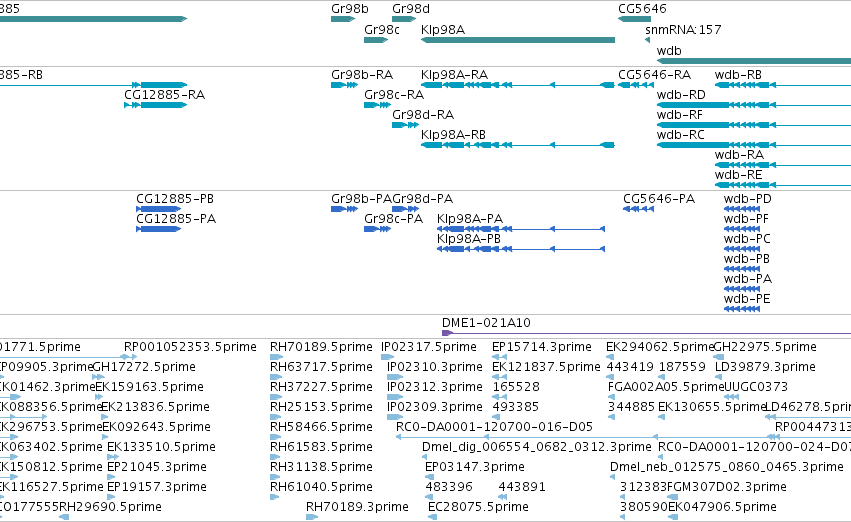The height and width of the screenshot is (522, 851).
Task: Click the EP03147.3prime EST label
Action: (x=475, y=467)
